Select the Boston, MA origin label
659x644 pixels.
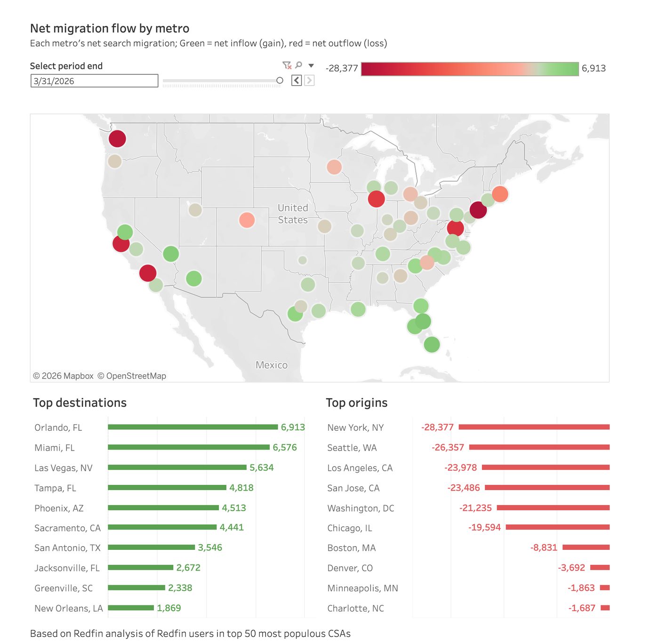click(x=352, y=548)
